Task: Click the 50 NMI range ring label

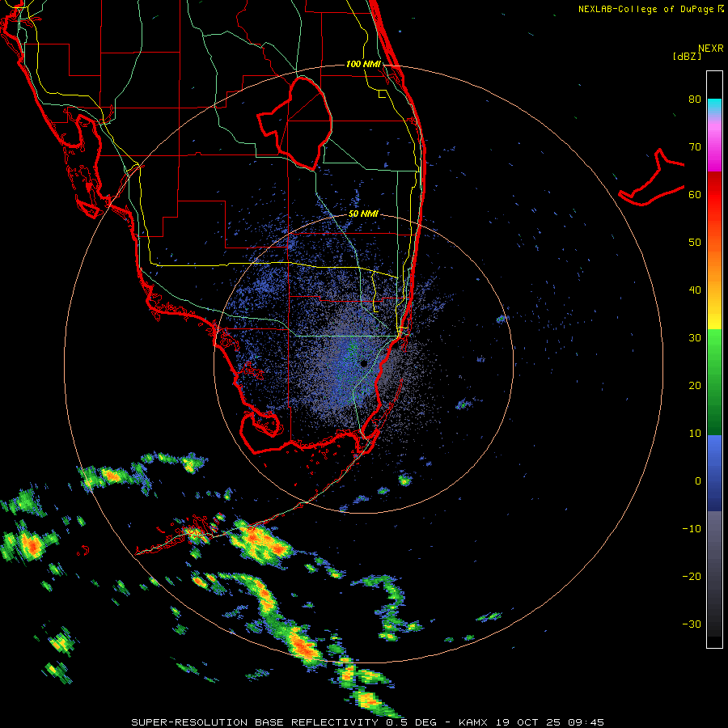Action: tap(363, 214)
